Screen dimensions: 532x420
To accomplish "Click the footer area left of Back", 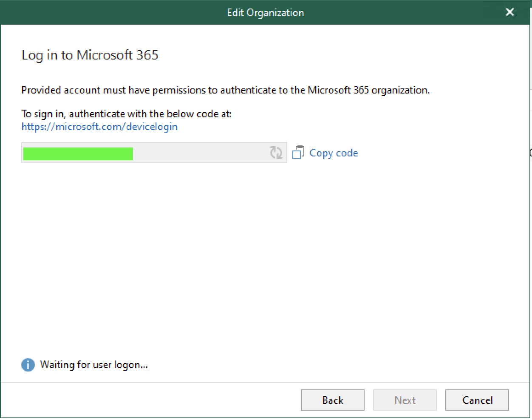I will (x=149, y=400).
